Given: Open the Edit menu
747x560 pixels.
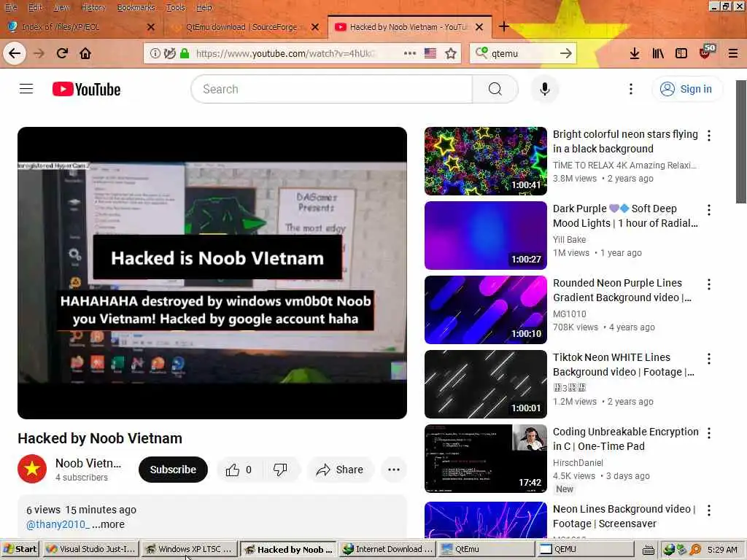Looking at the screenshot, I should [35, 7].
